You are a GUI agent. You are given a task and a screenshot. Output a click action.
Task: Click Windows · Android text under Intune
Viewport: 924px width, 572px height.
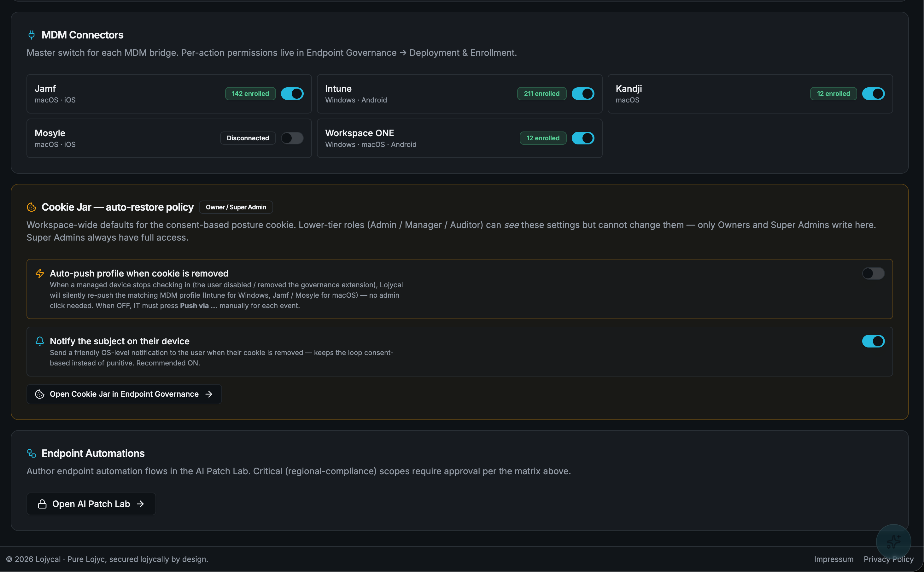coord(356,100)
